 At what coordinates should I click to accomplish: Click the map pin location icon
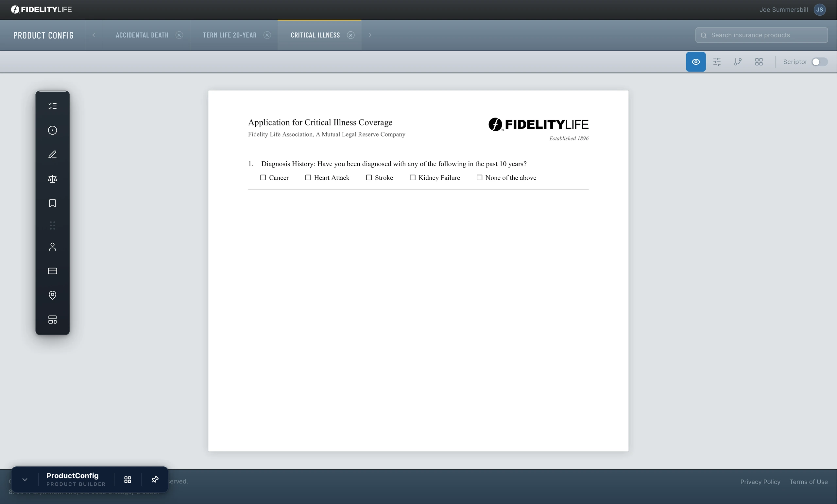pyautogui.click(x=52, y=295)
